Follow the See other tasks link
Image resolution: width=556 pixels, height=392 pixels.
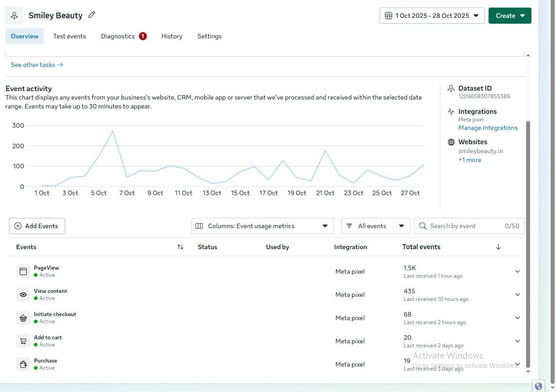(37, 65)
